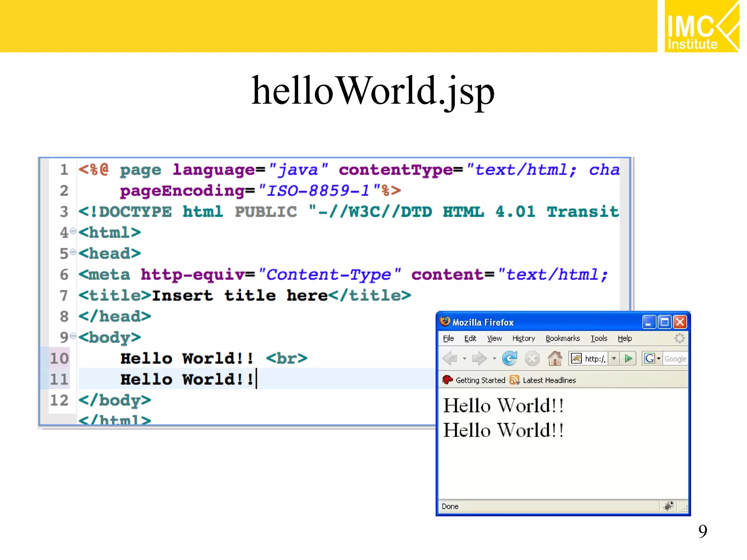This screenshot has height=560, width=747.
Task: Click line number 11 in the editor gutter
Action: point(59,379)
